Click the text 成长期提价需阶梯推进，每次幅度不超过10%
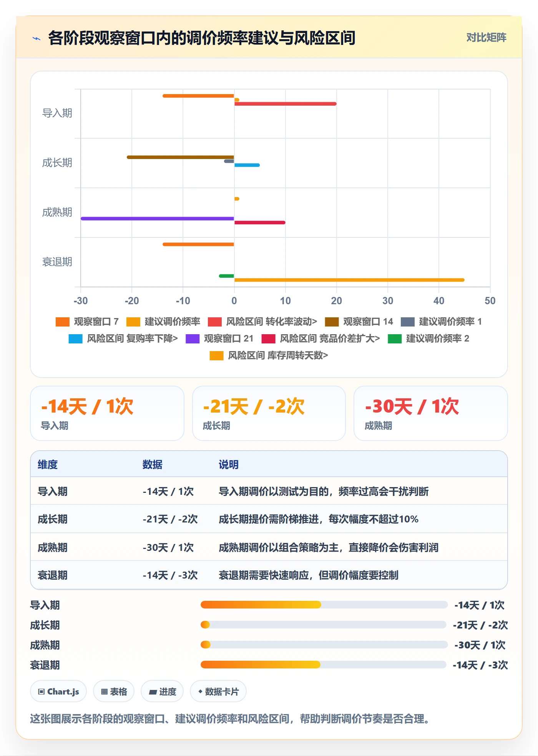Viewport: 538px width, 756px height. pos(319,519)
